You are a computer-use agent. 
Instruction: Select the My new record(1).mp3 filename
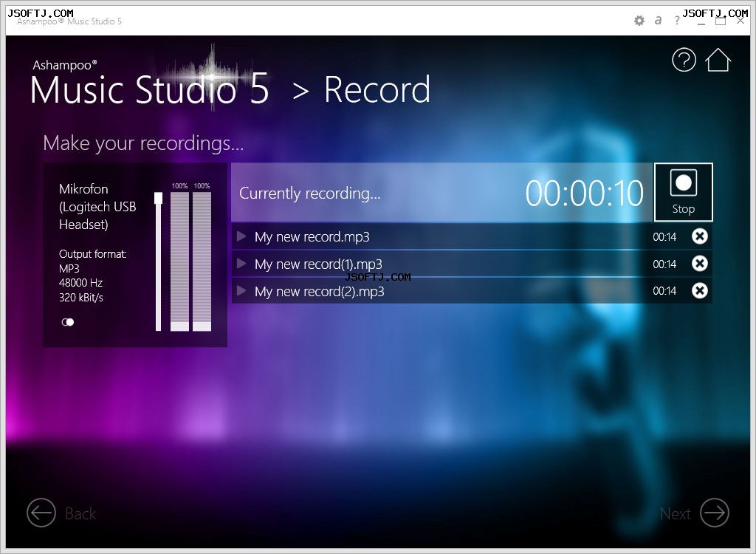(x=318, y=264)
